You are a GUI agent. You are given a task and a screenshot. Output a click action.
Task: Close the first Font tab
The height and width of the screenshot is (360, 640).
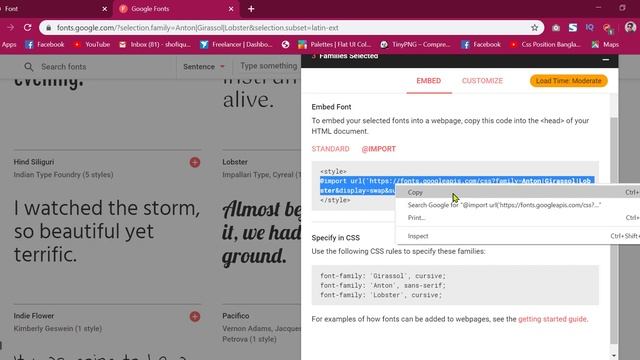click(104, 9)
